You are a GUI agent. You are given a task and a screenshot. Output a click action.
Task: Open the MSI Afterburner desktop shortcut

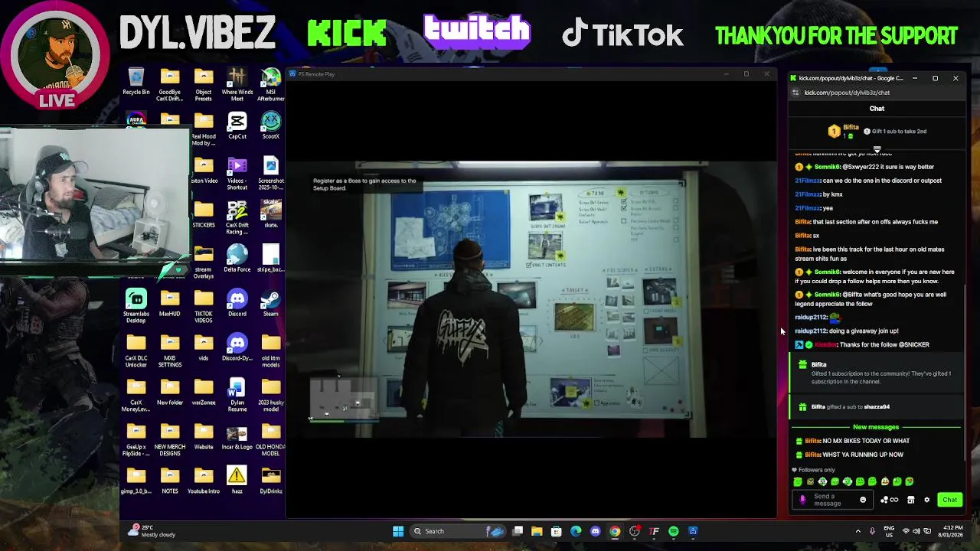tap(271, 85)
